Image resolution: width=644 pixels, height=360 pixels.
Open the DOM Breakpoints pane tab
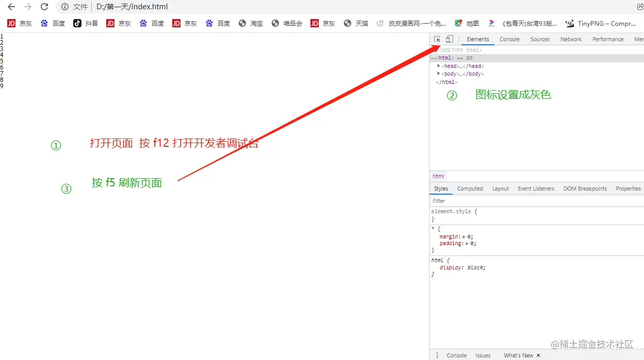(x=585, y=188)
